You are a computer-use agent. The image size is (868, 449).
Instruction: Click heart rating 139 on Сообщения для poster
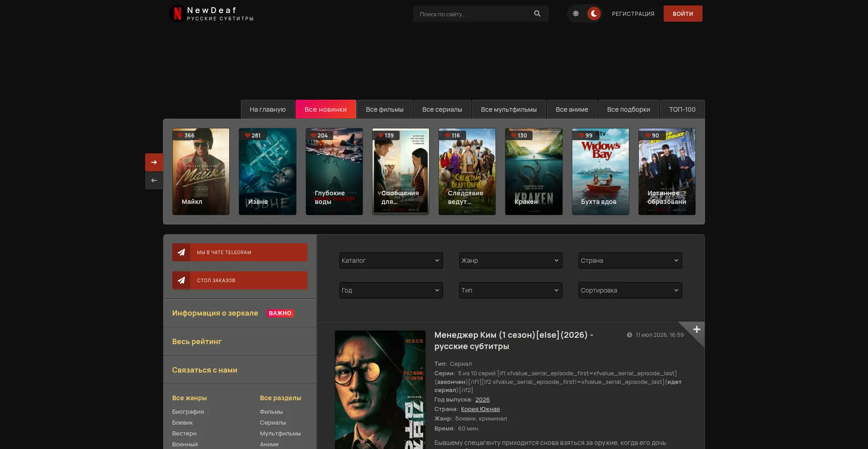pyautogui.click(x=386, y=135)
